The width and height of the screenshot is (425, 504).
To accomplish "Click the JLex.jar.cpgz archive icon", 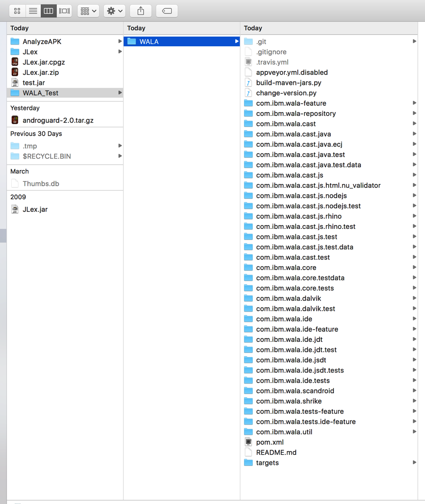I will tap(15, 62).
